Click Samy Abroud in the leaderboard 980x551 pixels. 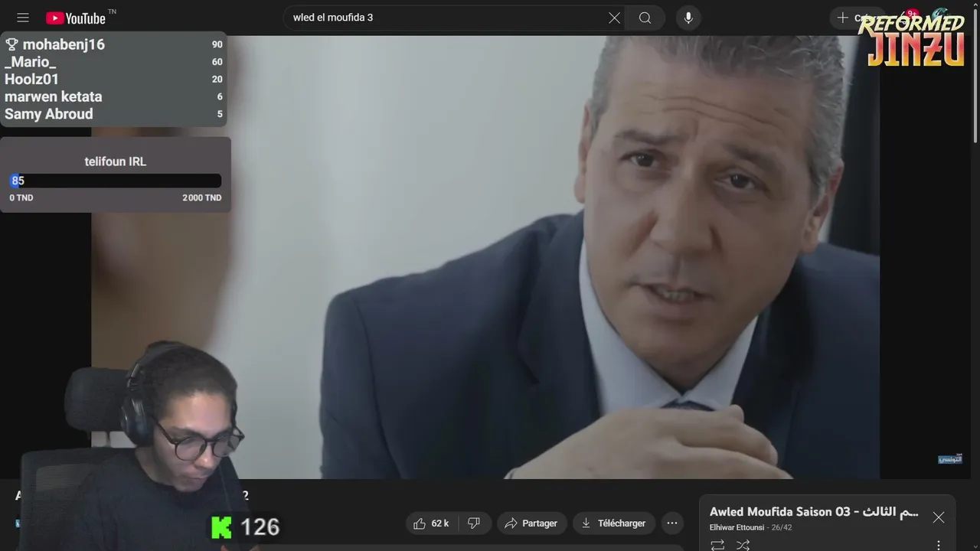point(48,114)
